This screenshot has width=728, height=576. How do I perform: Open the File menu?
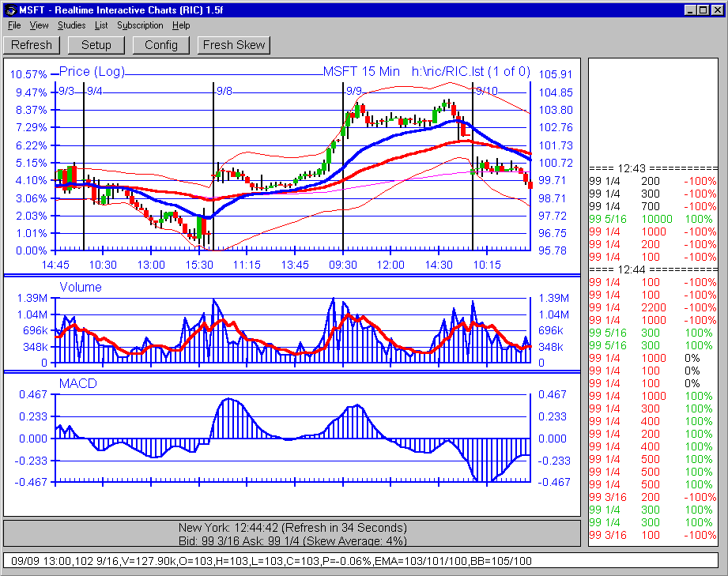coord(14,25)
